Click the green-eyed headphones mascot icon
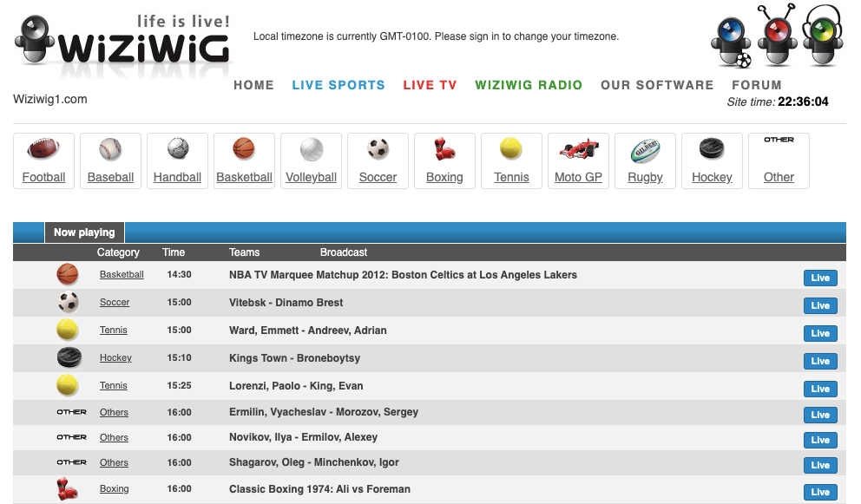Image resolution: width=861 pixels, height=504 pixels. 822,36
